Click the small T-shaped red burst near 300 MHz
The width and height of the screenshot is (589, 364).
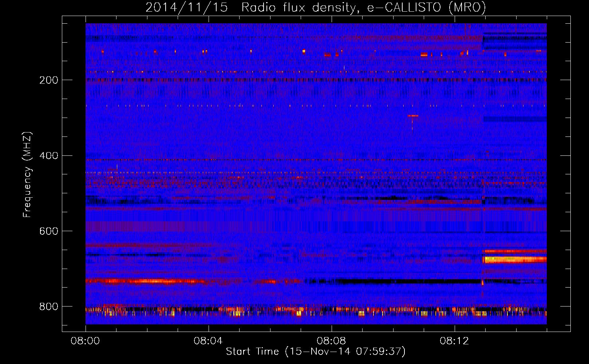412,122
